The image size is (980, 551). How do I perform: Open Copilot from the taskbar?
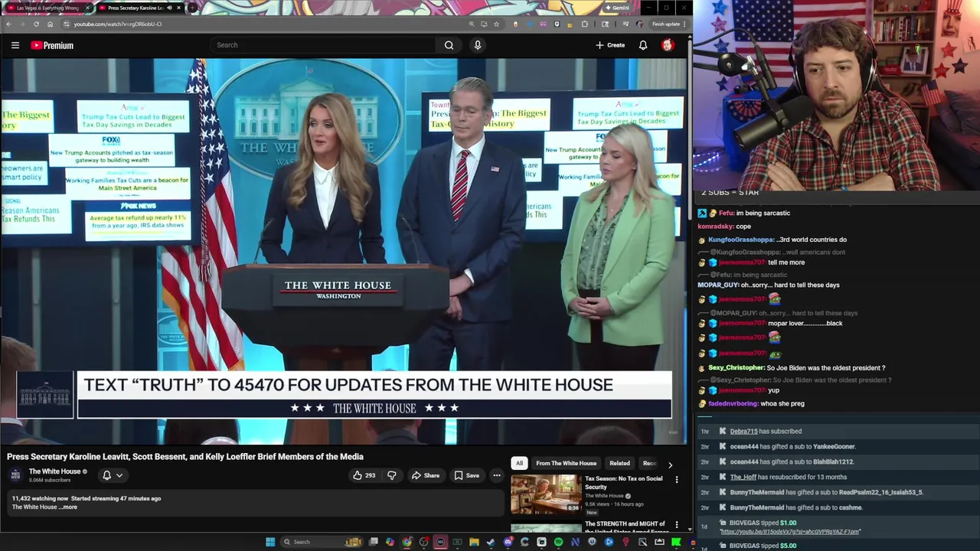(390, 542)
